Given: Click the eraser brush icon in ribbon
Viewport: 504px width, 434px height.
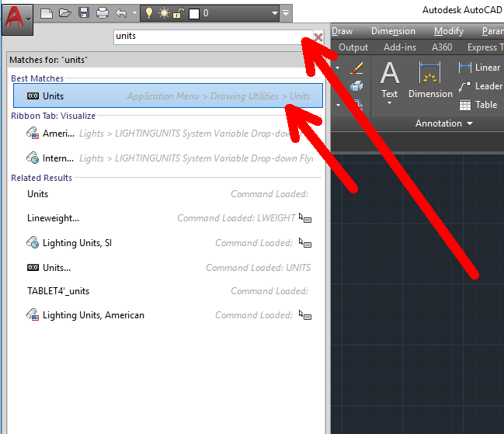Looking at the screenshot, I should click(356, 68).
